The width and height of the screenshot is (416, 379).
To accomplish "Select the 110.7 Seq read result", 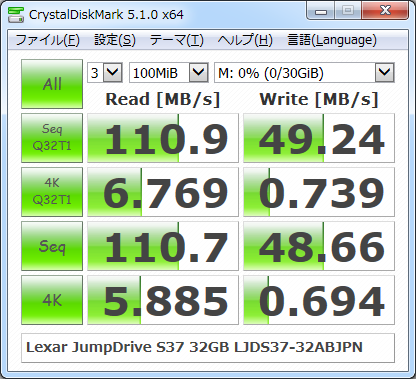I will 163,246.
